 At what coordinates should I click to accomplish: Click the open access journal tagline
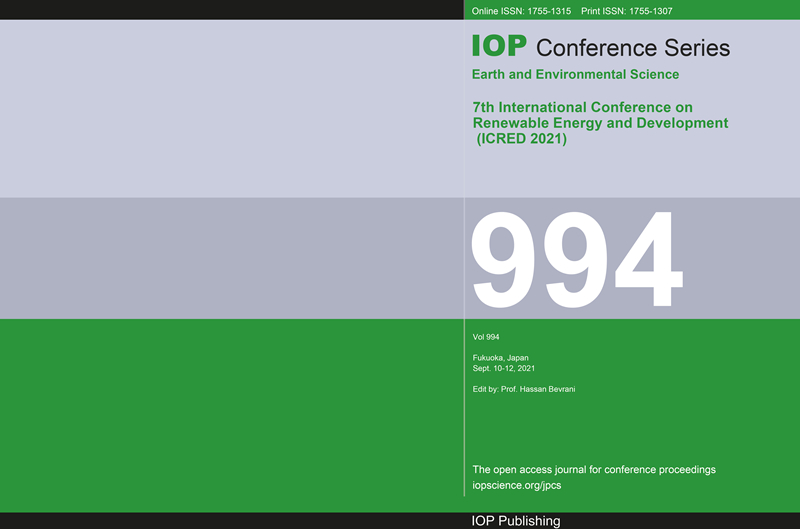[x=593, y=470]
